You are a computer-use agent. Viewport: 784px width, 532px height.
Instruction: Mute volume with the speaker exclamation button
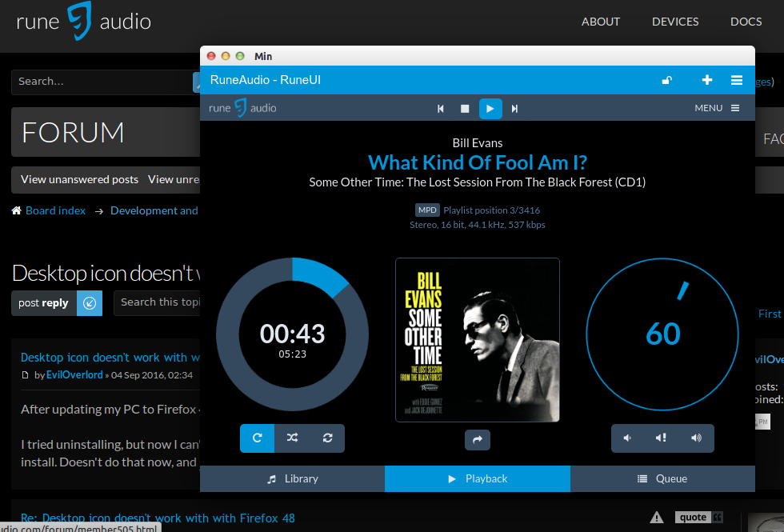(661, 438)
